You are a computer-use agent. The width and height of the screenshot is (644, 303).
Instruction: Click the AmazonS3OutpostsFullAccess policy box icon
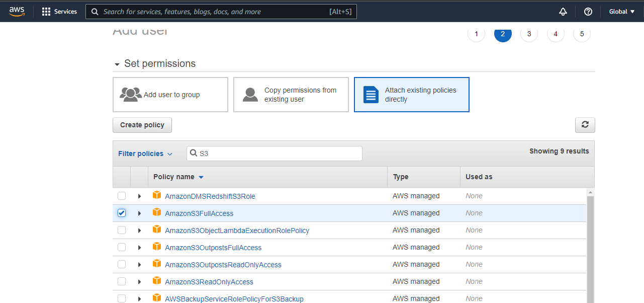(157, 247)
